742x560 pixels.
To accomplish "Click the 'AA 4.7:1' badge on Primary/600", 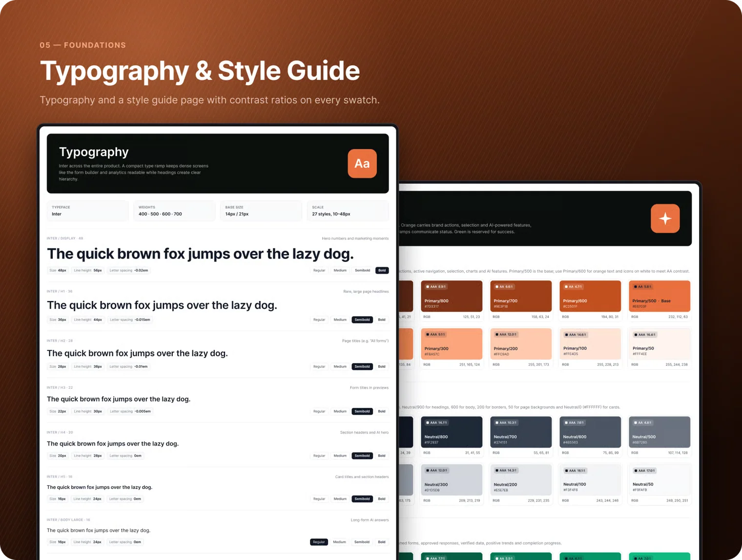I will tap(574, 287).
